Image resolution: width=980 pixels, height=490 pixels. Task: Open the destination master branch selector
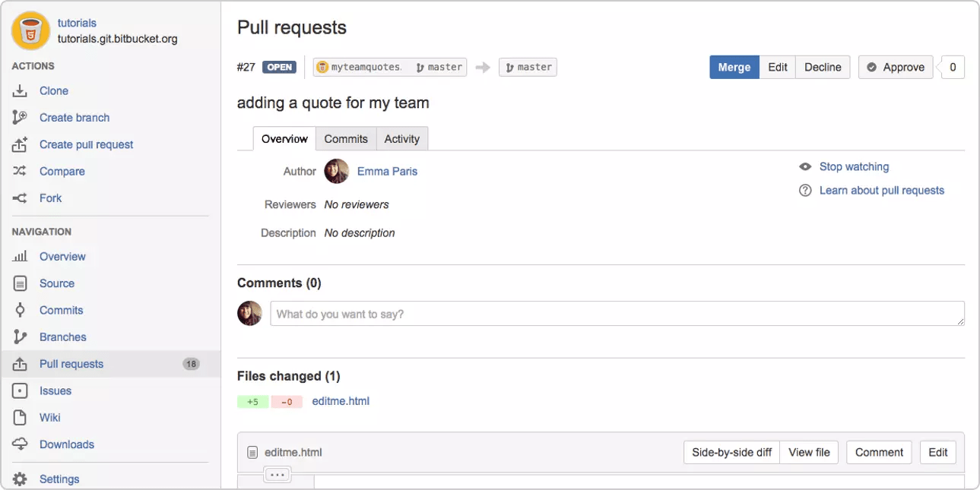528,67
